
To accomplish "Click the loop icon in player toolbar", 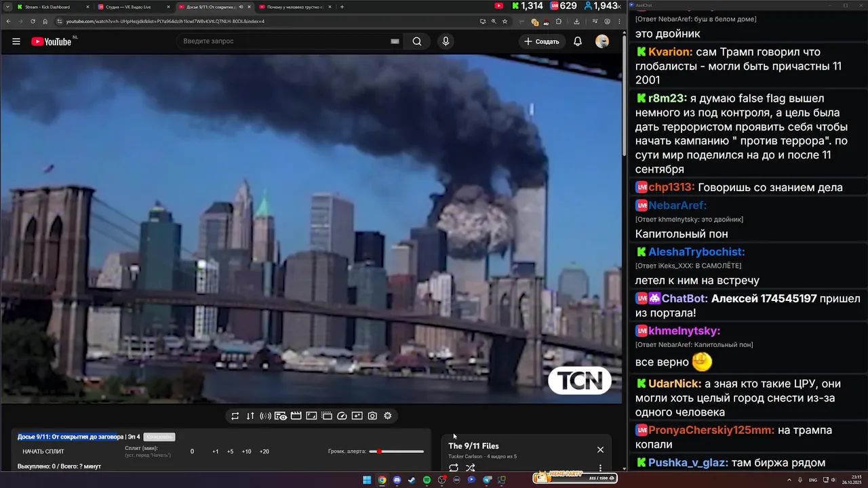I will click(x=235, y=416).
